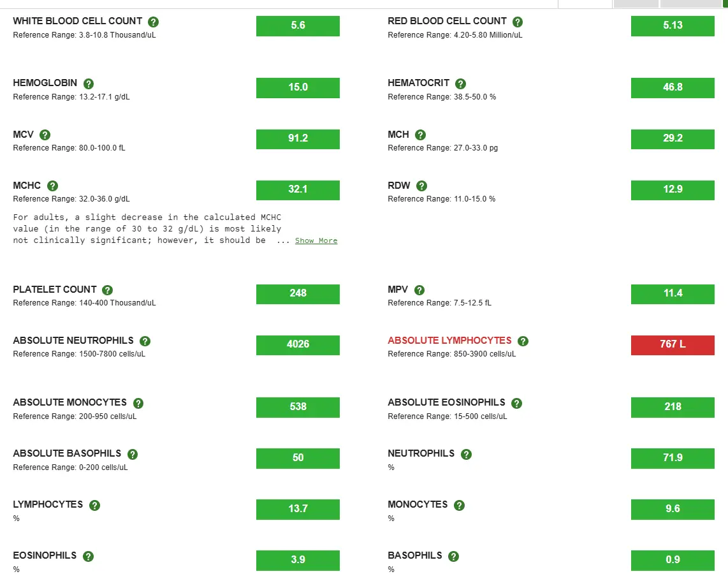Select the green 5.6 white blood cell result
This screenshot has height=581, width=728.
pos(298,26)
